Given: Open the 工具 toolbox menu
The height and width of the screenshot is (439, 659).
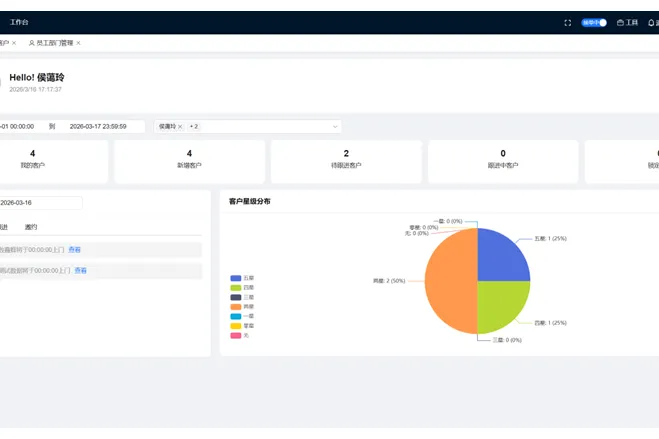Looking at the screenshot, I should pyautogui.click(x=627, y=23).
